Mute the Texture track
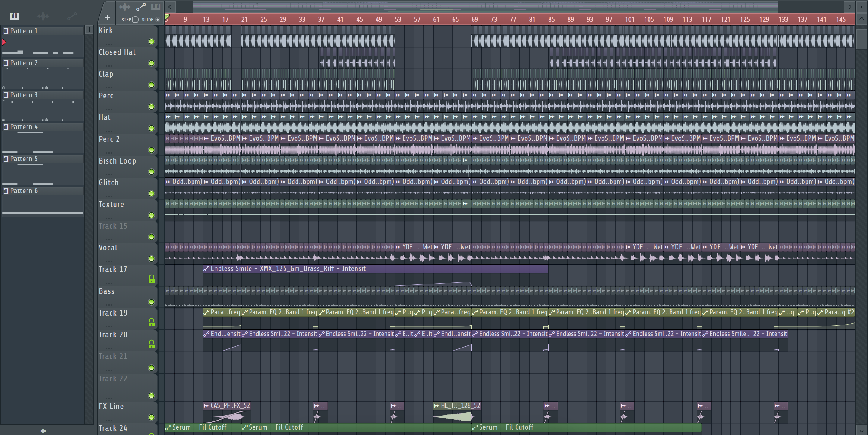 point(151,215)
